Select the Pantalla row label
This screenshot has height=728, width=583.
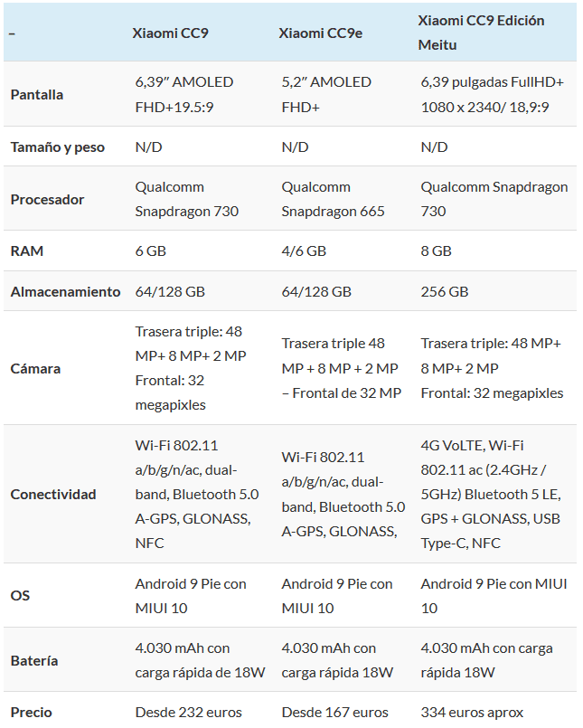pos(37,95)
